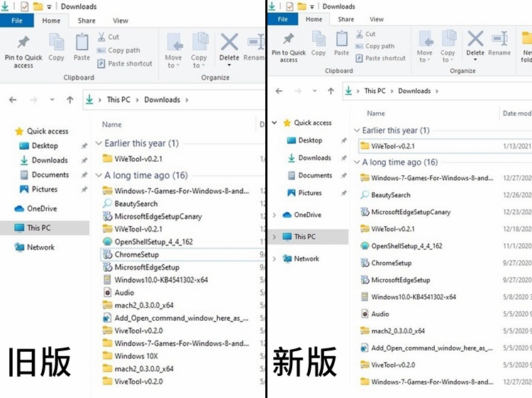Click Paste icon in right window ribbon

click(x=342, y=38)
